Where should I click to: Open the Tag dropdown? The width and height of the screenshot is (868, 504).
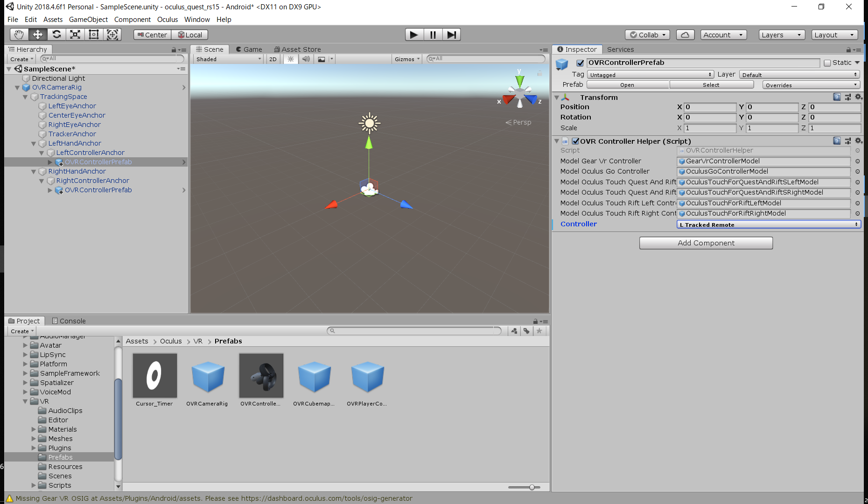[x=651, y=75]
